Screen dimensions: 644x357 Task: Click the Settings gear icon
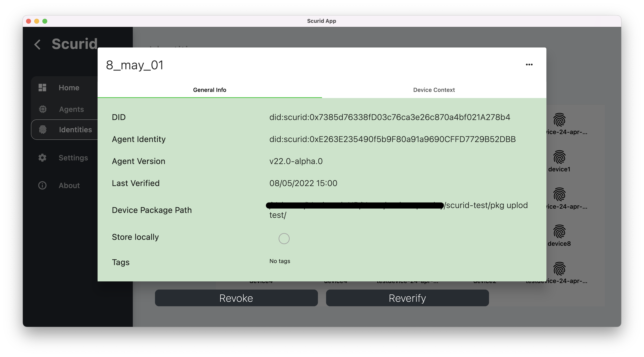pyautogui.click(x=42, y=158)
